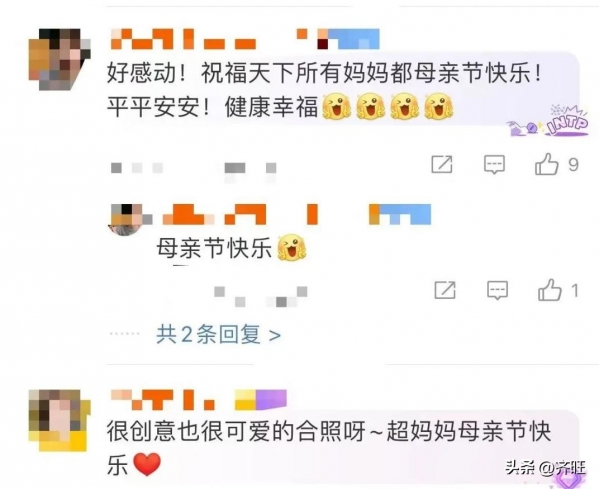Share the reply saying 母亲节快乐
Image resolution: width=600 pixels, height=489 pixels.
pos(445,290)
